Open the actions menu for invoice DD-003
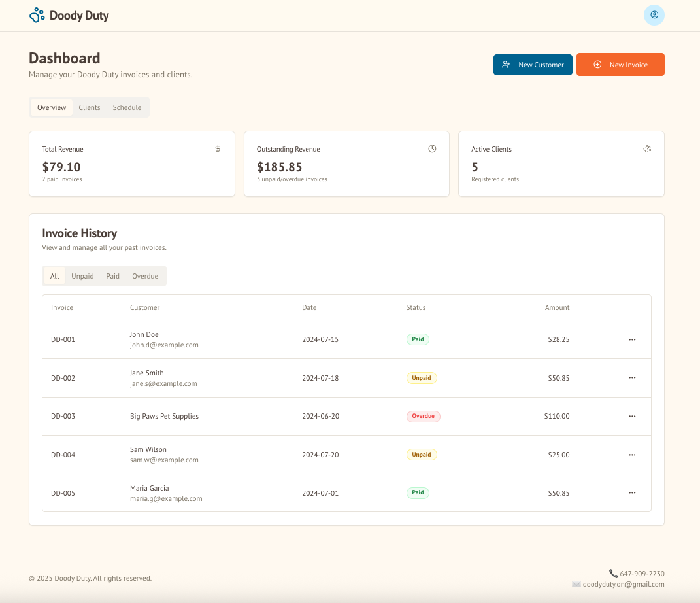 (x=632, y=416)
